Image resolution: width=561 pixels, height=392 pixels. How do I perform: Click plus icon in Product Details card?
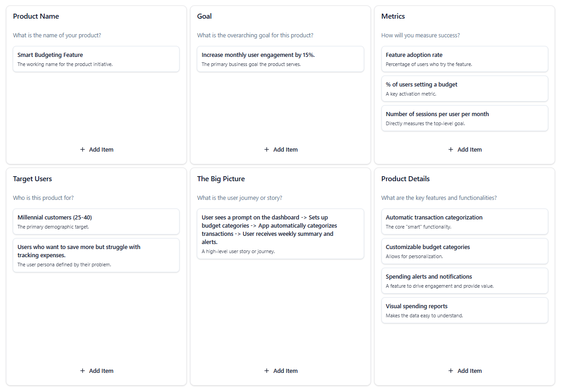coord(451,371)
